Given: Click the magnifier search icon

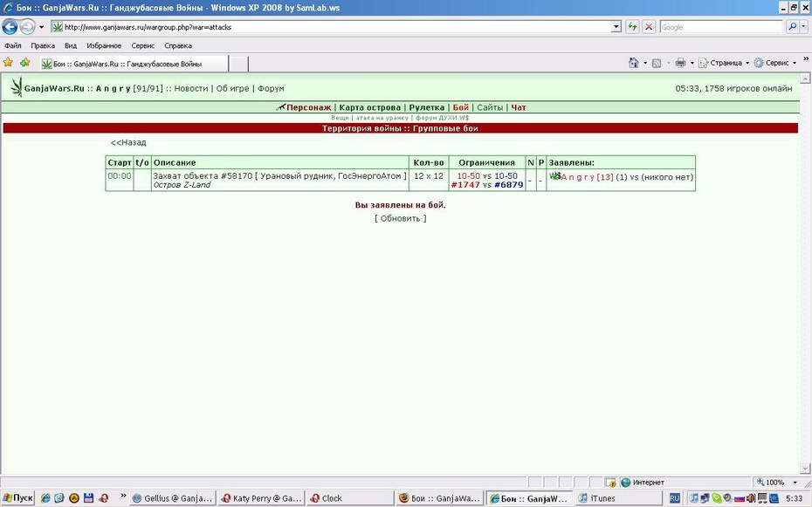Looking at the screenshot, I should tap(792, 26).
